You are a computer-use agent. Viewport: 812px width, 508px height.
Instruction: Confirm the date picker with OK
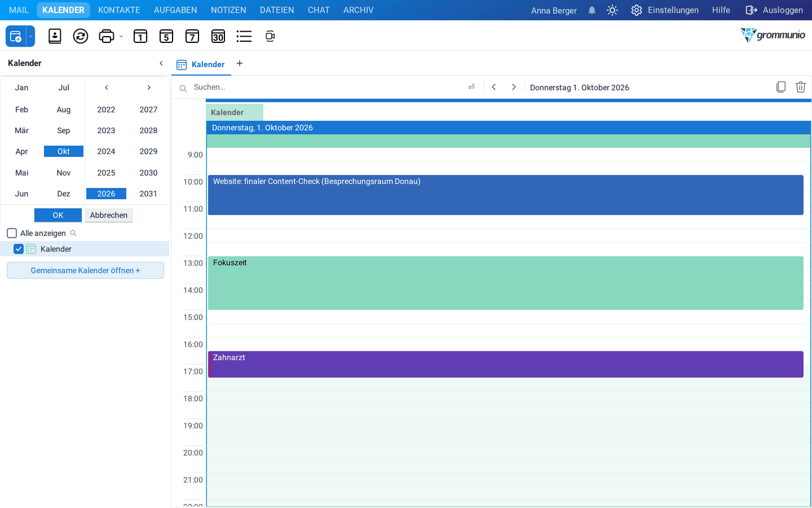(58, 215)
